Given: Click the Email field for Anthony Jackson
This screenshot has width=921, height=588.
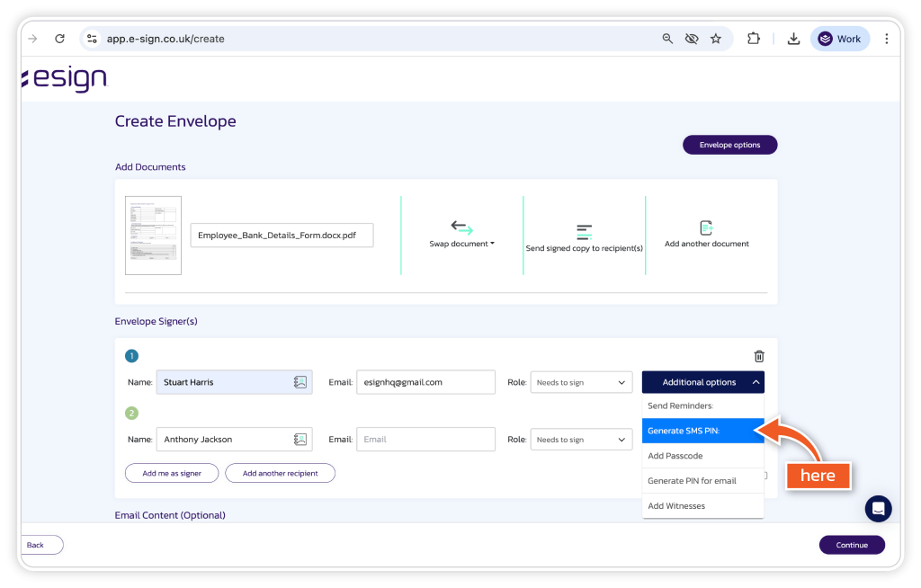Looking at the screenshot, I should click(425, 440).
